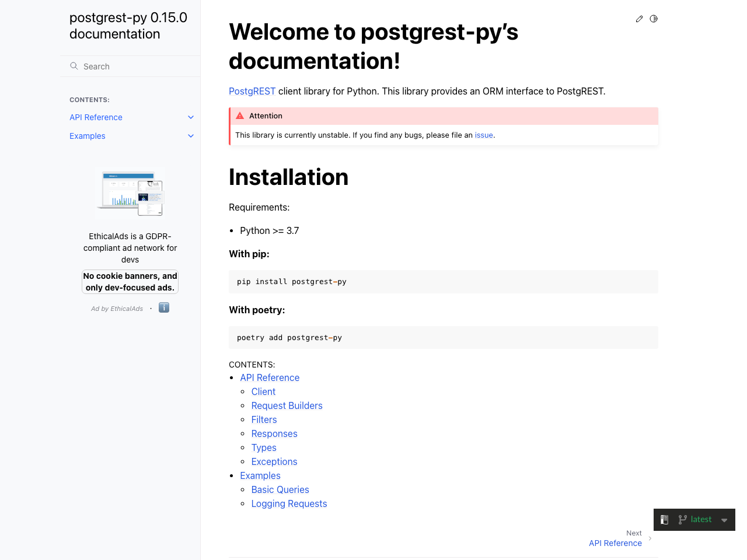Click the Attention warning triangle icon
The height and width of the screenshot is (560, 747).
240,115
